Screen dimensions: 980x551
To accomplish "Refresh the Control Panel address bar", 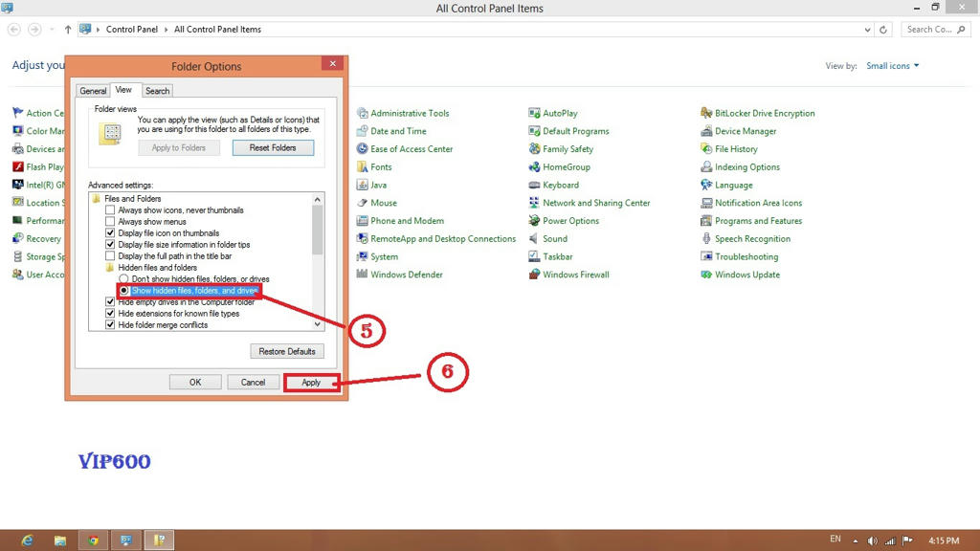I will [x=883, y=30].
